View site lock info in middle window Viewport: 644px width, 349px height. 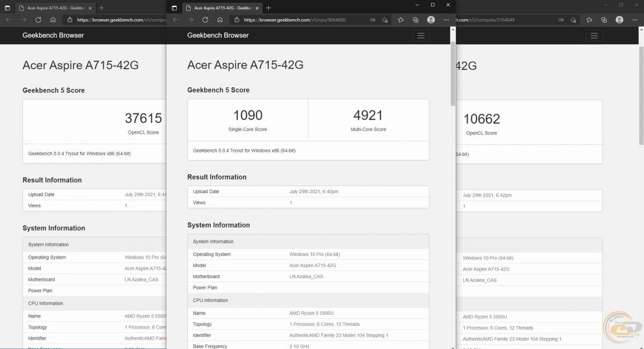[x=237, y=20]
